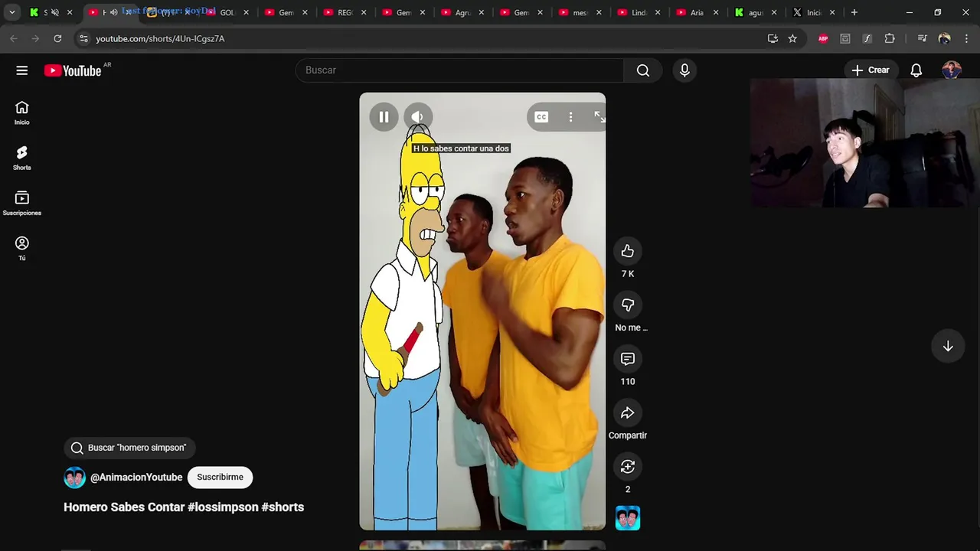
Task: Bookmark this page with the star
Action: click(792, 38)
